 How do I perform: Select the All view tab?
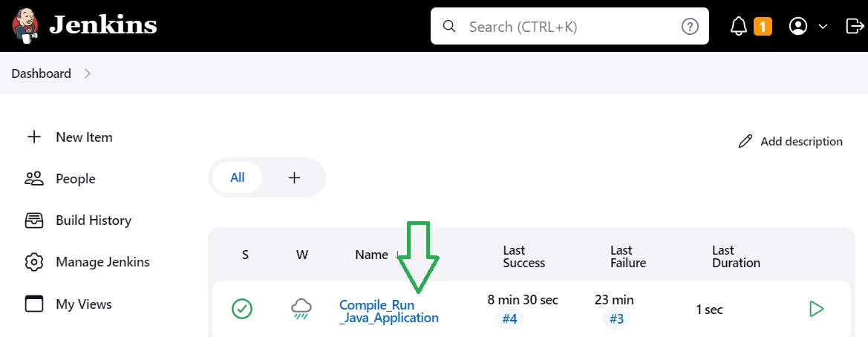pos(238,177)
